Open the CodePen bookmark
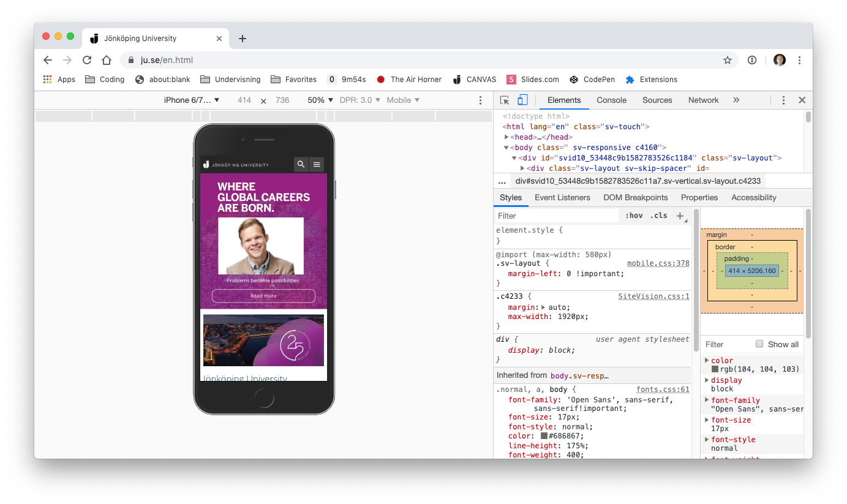The image size is (847, 504). (x=592, y=80)
